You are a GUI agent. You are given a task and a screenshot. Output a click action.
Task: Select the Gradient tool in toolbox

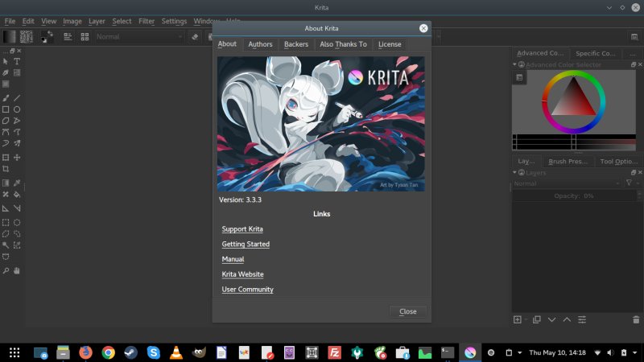click(6, 183)
